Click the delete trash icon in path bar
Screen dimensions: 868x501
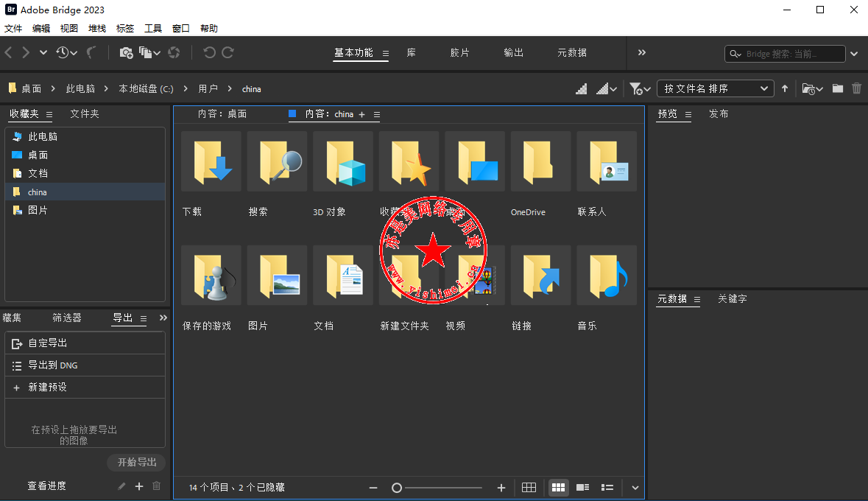856,88
